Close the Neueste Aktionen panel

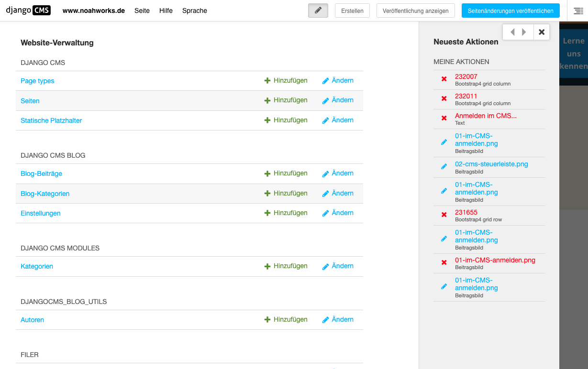pos(541,32)
